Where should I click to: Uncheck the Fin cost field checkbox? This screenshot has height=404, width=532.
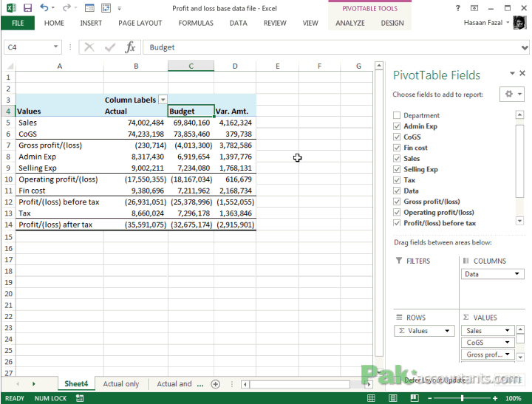click(397, 148)
